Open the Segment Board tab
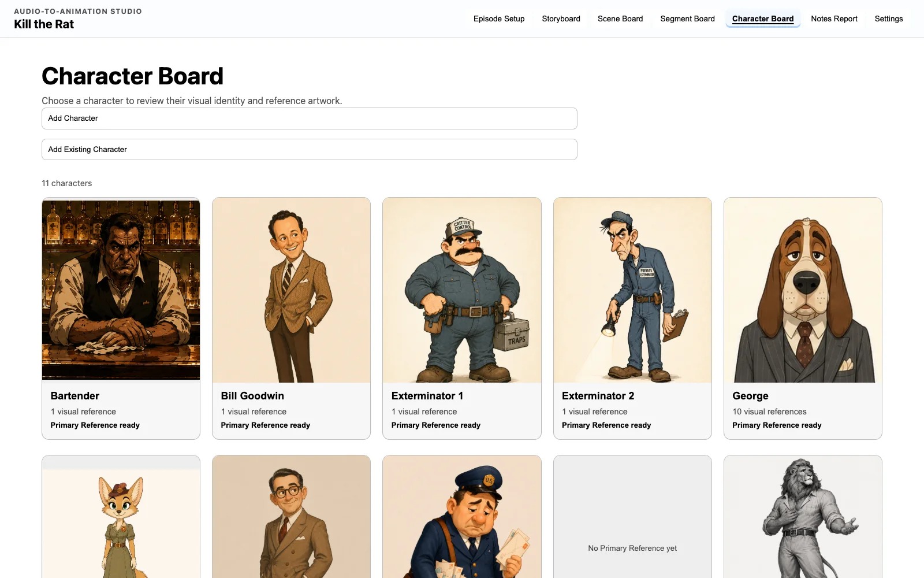Image resolution: width=924 pixels, height=578 pixels. click(x=687, y=18)
